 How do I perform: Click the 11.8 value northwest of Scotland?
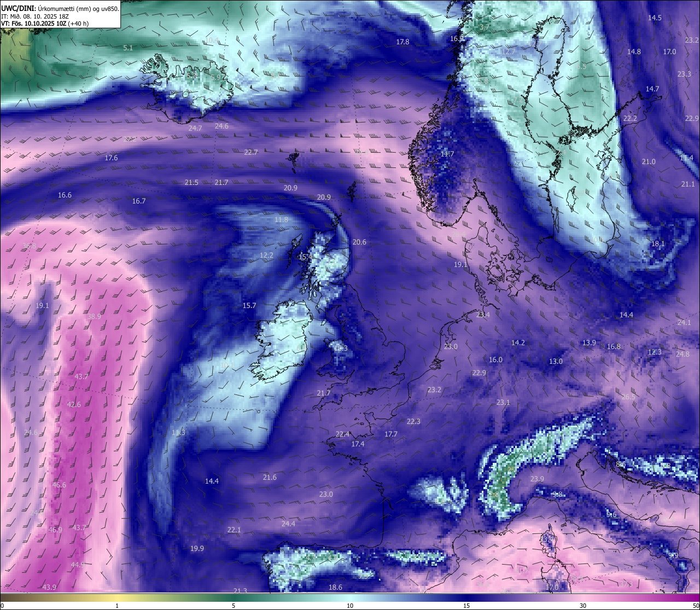click(x=281, y=220)
